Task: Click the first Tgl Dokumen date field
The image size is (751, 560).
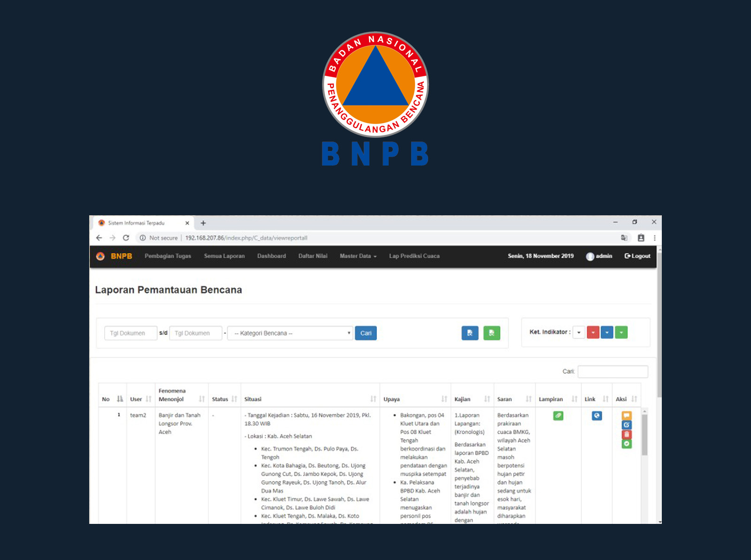Action: click(130, 333)
